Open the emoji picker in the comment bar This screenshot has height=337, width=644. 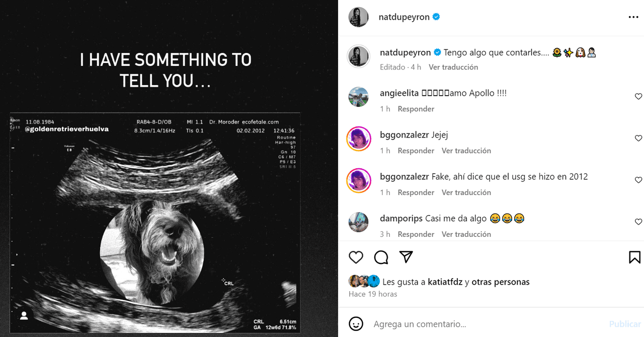tap(356, 324)
